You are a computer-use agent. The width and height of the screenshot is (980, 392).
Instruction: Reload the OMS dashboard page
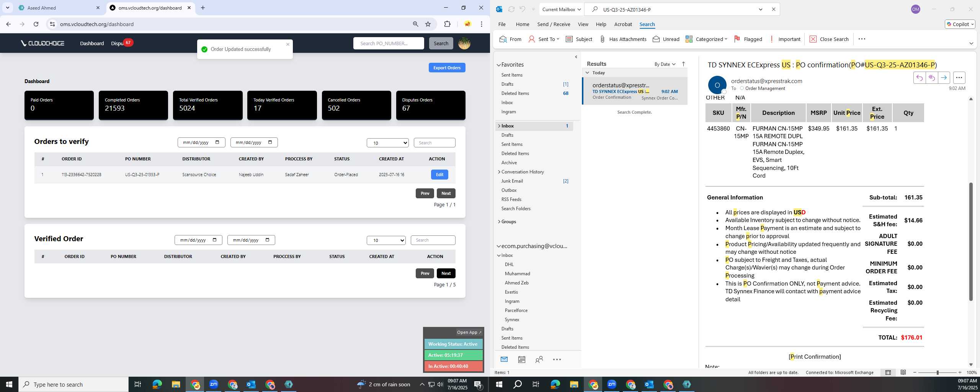36,24
